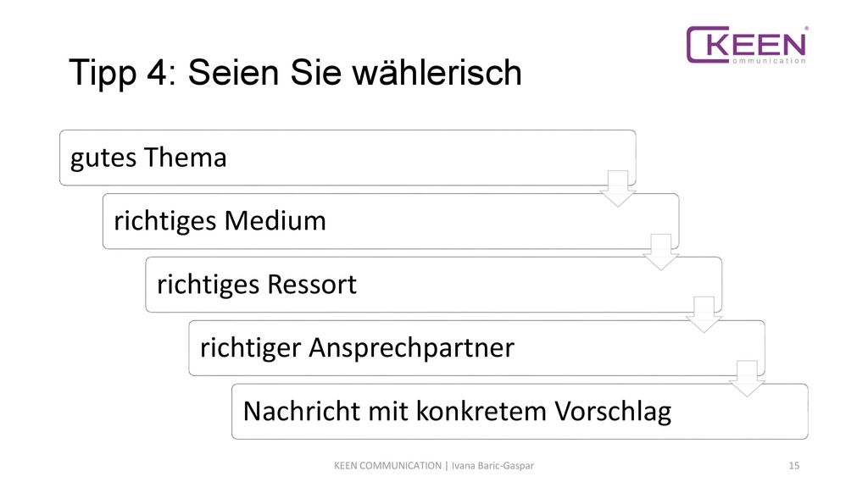Click the KEEN communication logo
The height and width of the screenshot is (488, 868).
[x=747, y=45]
